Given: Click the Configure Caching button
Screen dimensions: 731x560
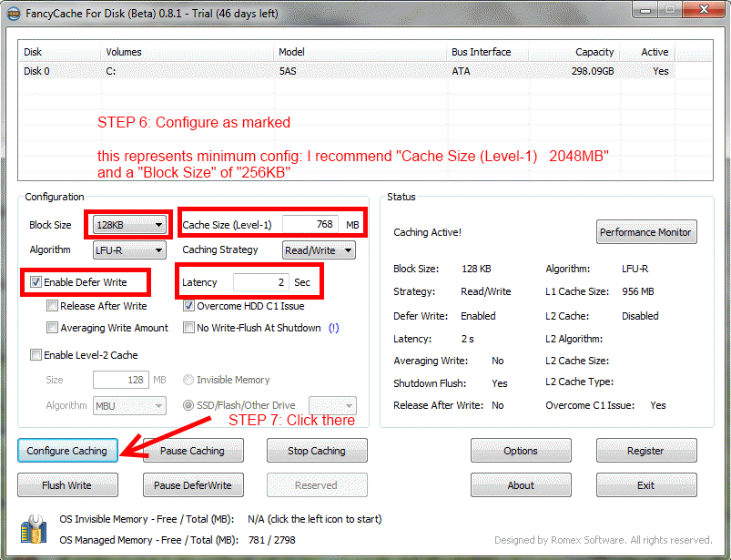Looking at the screenshot, I should pyautogui.click(x=67, y=451).
